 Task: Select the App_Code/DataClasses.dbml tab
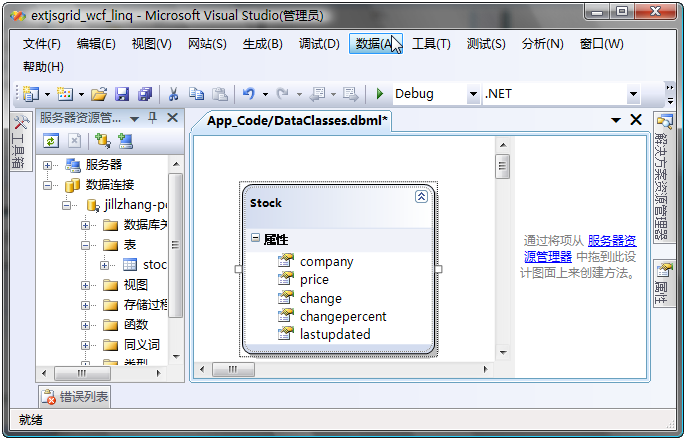pos(297,121)
